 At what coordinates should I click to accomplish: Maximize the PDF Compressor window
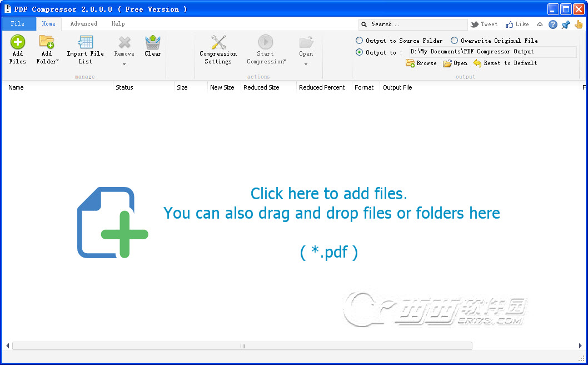coord(566,9)
